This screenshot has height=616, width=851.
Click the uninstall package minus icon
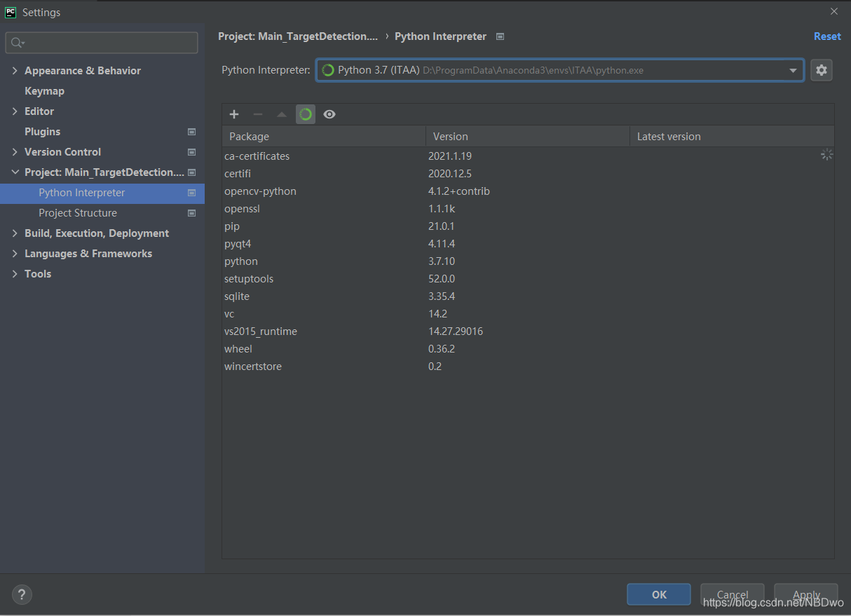[258, 114]
